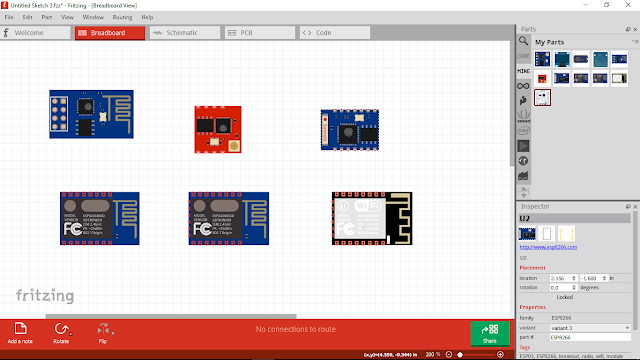Viewport: 640px width, 360px height.
Task: Click the part # input field
Action: click(590, 338)
